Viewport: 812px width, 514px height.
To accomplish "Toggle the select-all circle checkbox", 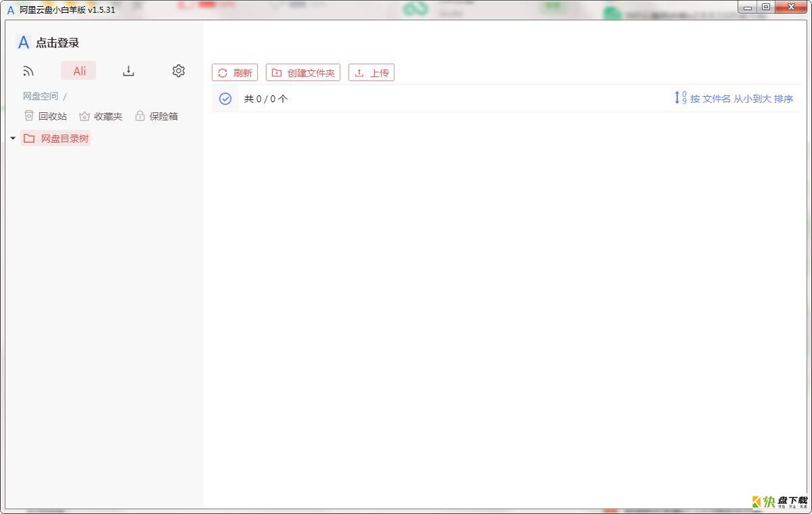I will [225, 99].
